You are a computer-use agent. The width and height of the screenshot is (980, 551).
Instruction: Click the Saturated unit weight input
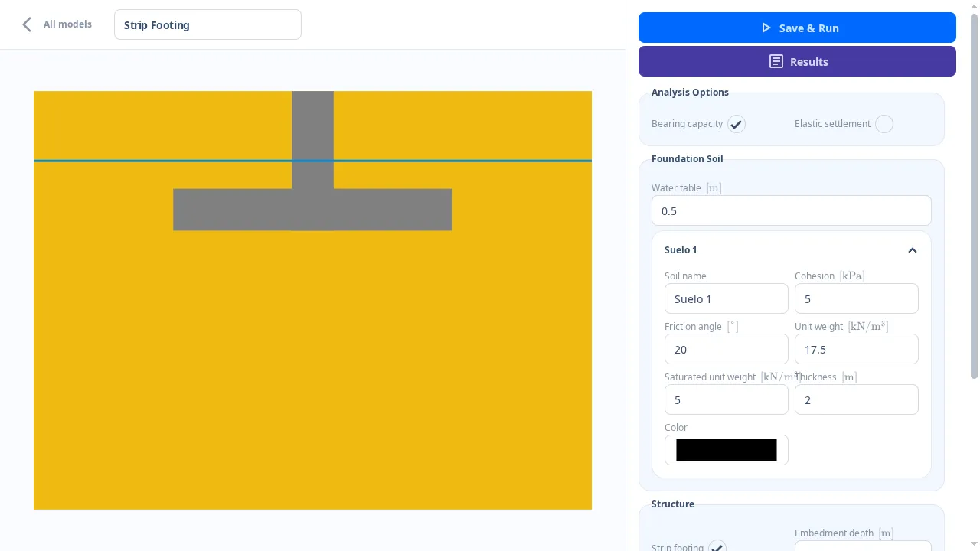[x=727, y=399]
